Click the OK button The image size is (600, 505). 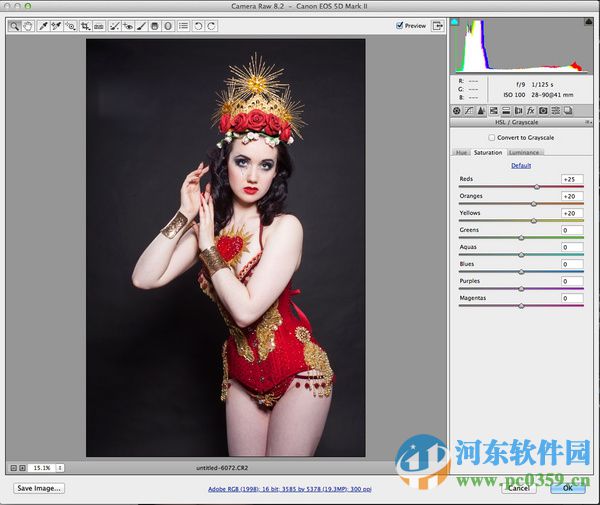point(567,488)
